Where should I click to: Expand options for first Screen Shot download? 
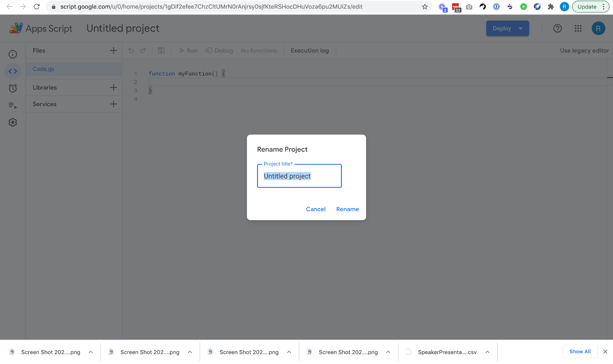91,352
